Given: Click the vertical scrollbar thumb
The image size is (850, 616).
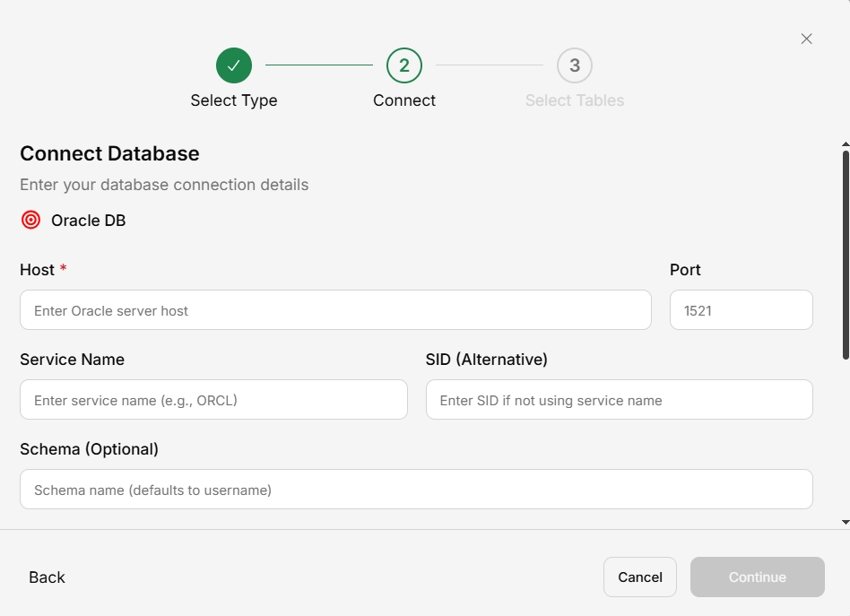Looking at the screenshot, I should coord(845,256).
